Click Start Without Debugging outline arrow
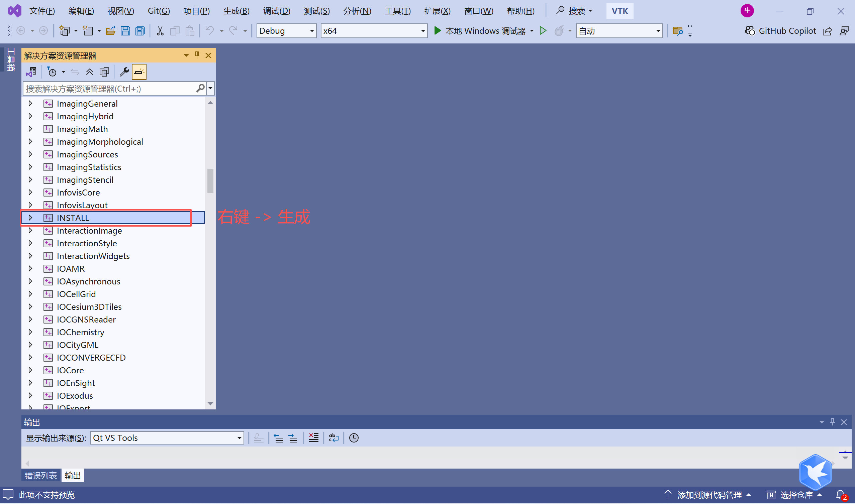 point(543,31)
